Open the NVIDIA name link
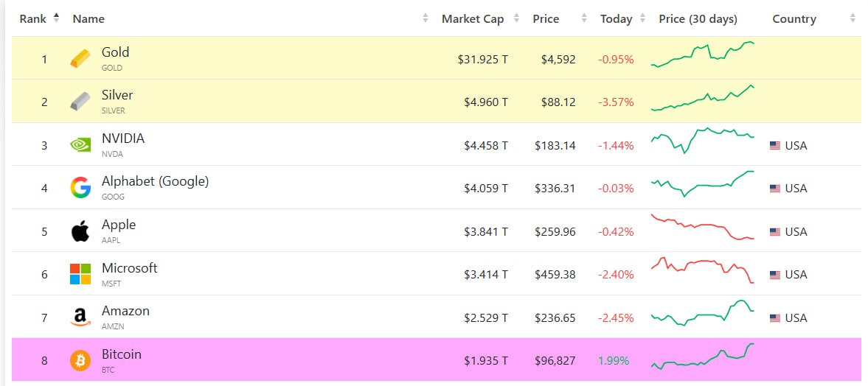 [123, 138]
